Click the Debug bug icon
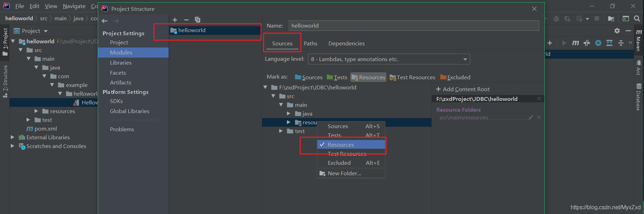 [x=556, y=19]
